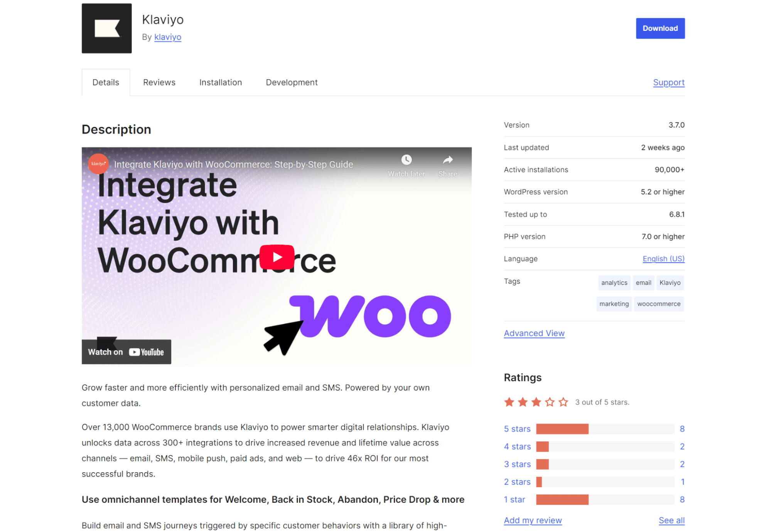Screen dimensions: 771x532
Task: Switch to the Details tab
Action: tap(106, 82)
